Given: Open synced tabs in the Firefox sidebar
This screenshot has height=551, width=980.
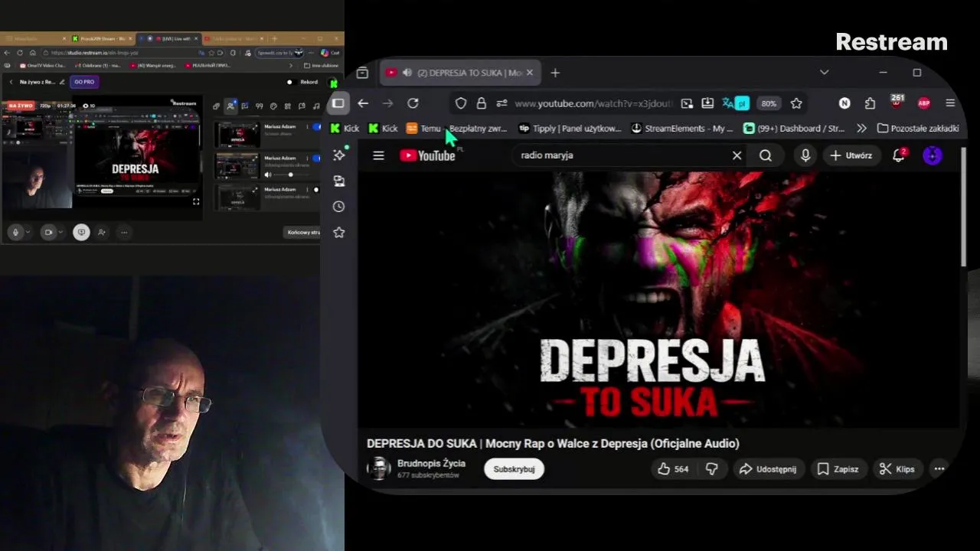Looking at the screenshot, I should tap(338, 181).
